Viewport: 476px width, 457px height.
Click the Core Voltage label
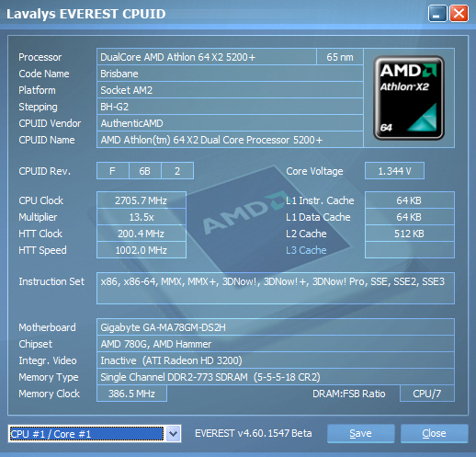tap(314, 171)
